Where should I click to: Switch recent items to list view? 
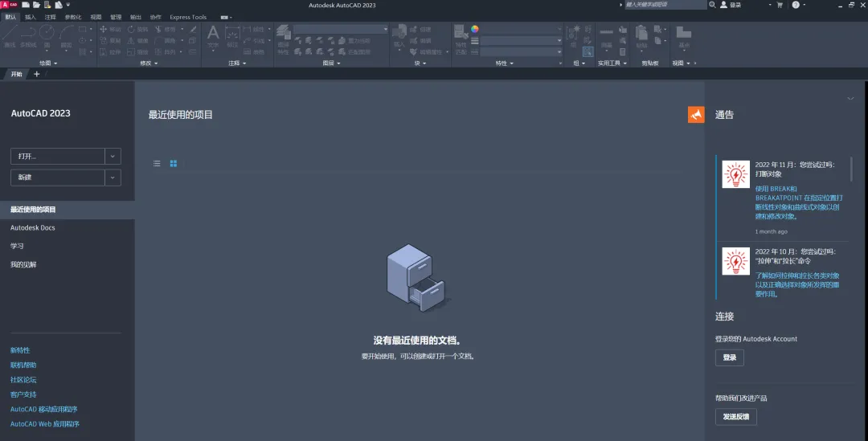coord(157,163)
